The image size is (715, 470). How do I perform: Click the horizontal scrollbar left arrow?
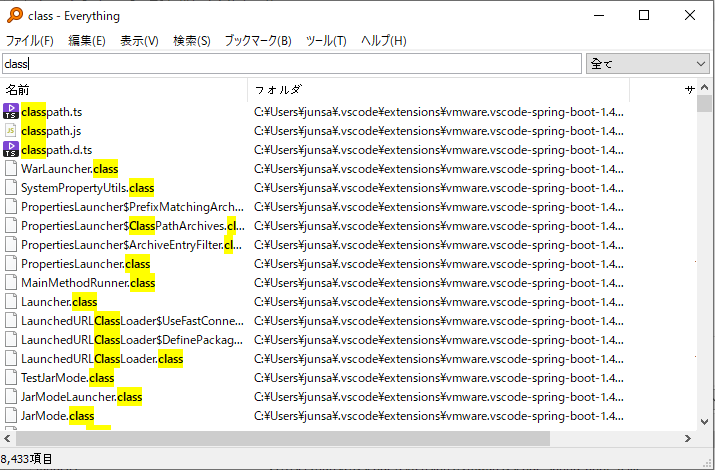click(x=7, y=439)
